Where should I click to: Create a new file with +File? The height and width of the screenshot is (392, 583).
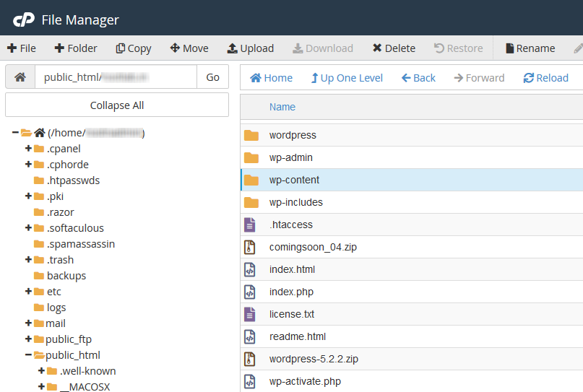tap(22, 48)
